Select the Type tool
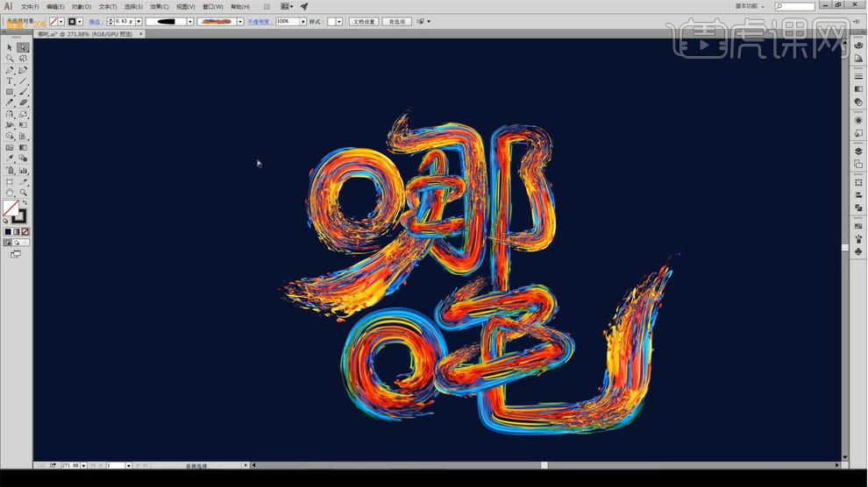Image resolution: width=868 pixels, height=487 pixels. [10, 81]
